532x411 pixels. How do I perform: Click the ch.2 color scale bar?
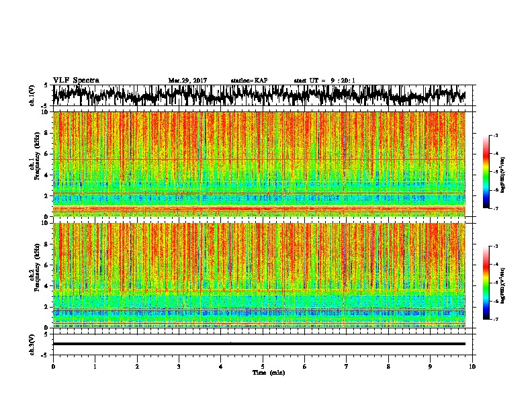click(x=486, y=283)
